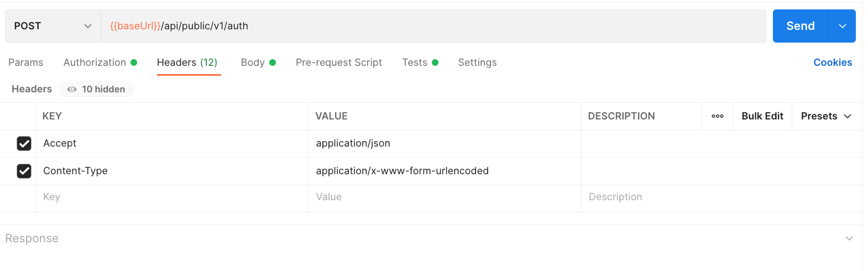Click the request URL input field
Screen dimensions: 868x271
431,26
